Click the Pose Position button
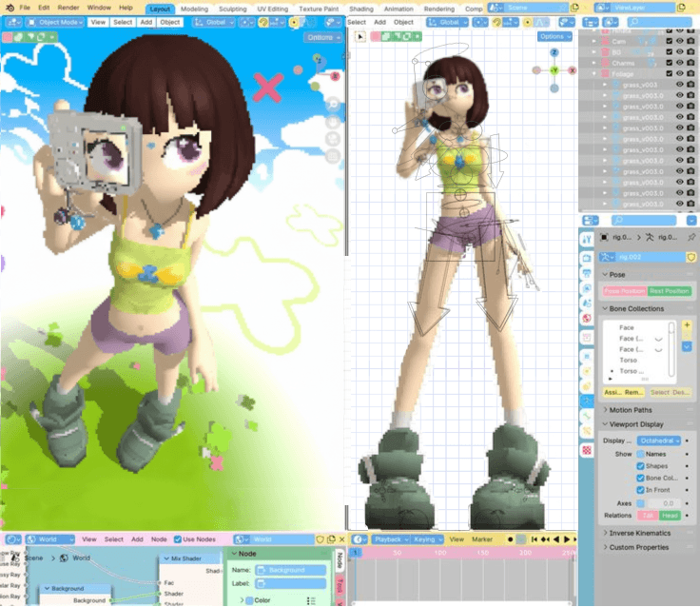This screenshot has width=700, height=607. [625, 291]
